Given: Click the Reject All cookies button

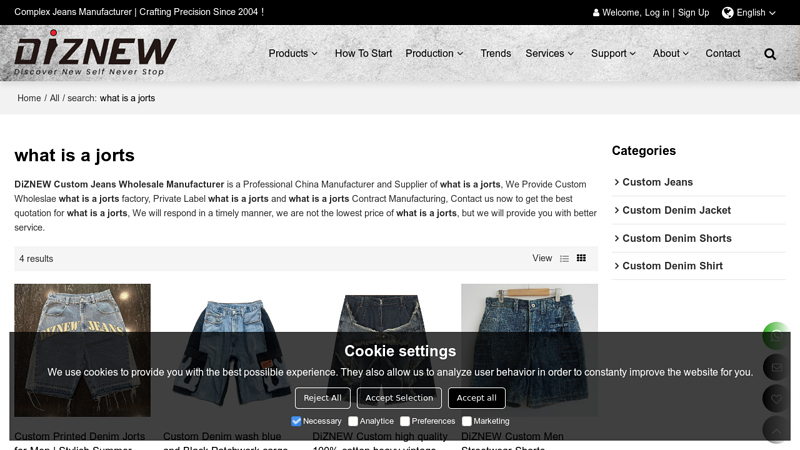Looking at the screenshot, I should (322, 398).
